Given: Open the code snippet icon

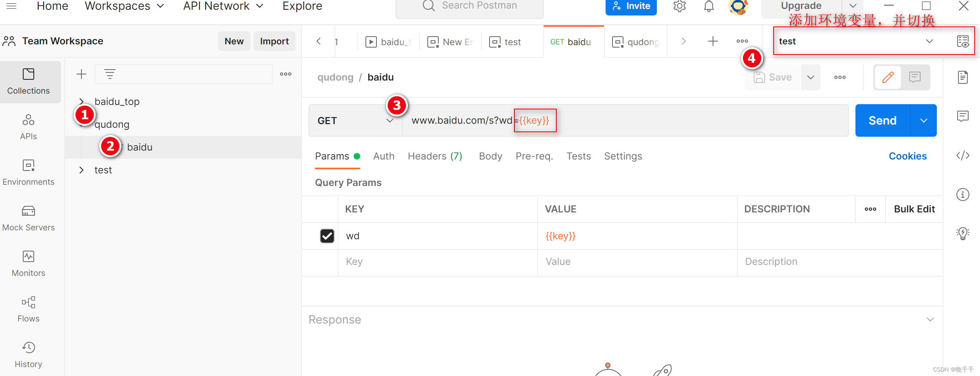Looking at the screenshot, I should point(963,155).
